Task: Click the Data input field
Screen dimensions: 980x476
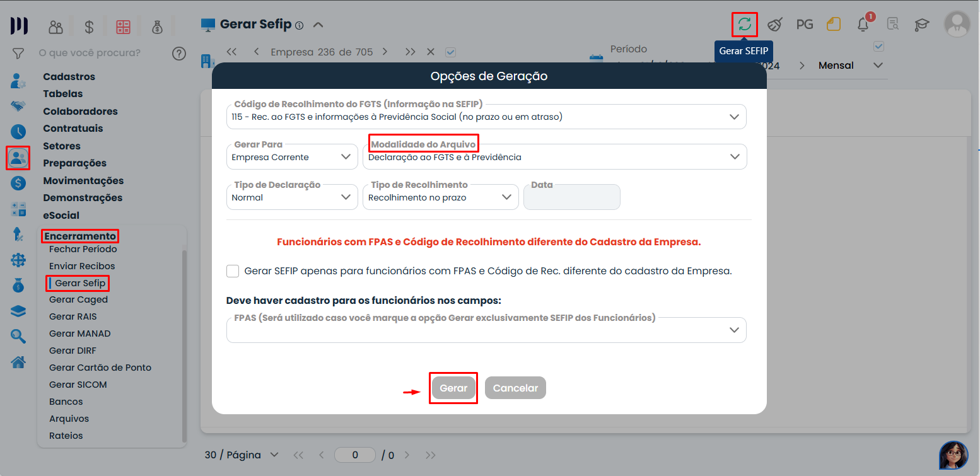Action: tap(572, 197)
